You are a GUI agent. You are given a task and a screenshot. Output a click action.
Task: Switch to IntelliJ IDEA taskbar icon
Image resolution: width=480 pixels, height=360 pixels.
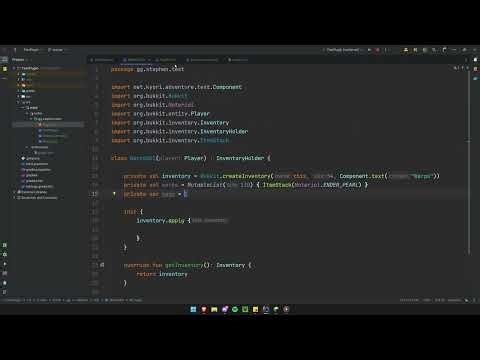(x=266, y=309)
